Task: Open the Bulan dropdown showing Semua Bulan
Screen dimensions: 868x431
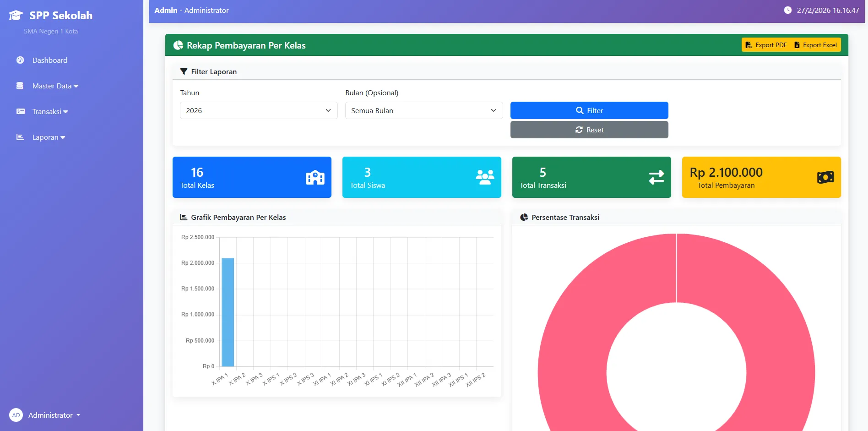Action: (x=424, y=110)
